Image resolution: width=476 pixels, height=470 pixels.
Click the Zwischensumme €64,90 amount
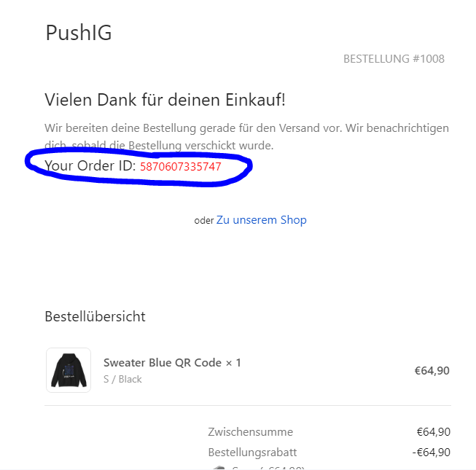434,432
